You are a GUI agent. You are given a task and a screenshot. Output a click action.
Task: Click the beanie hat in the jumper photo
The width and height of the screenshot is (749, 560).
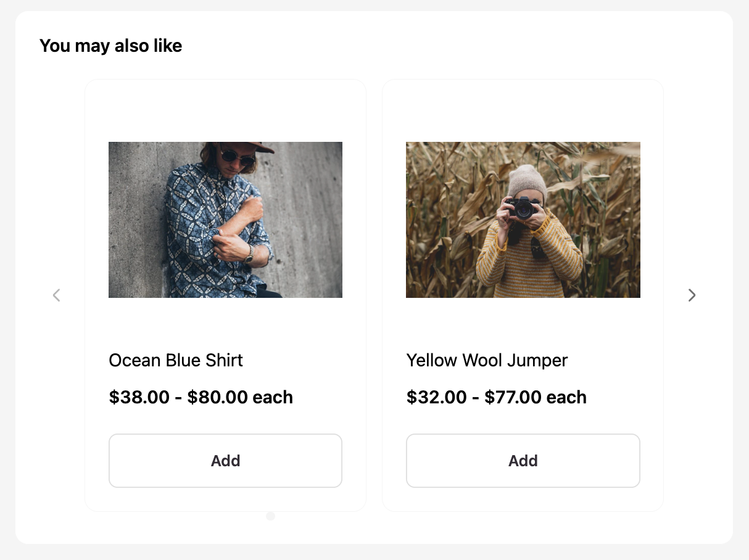click(527, 179)
